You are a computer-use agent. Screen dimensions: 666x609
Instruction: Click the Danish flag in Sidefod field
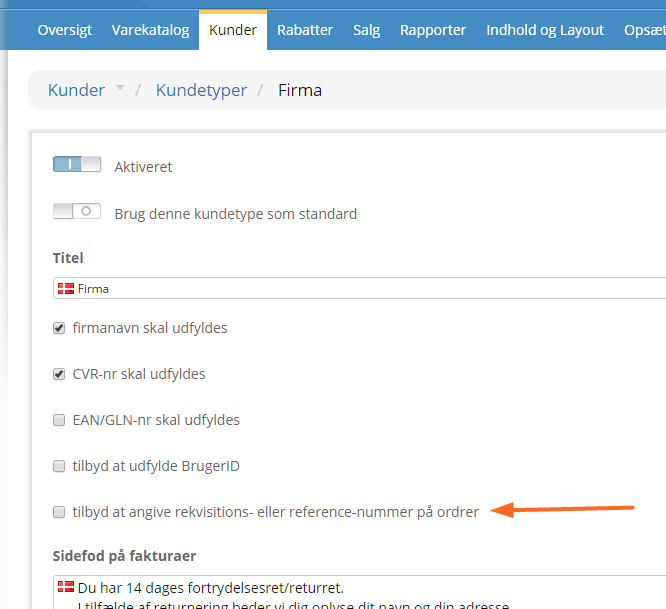66,587
